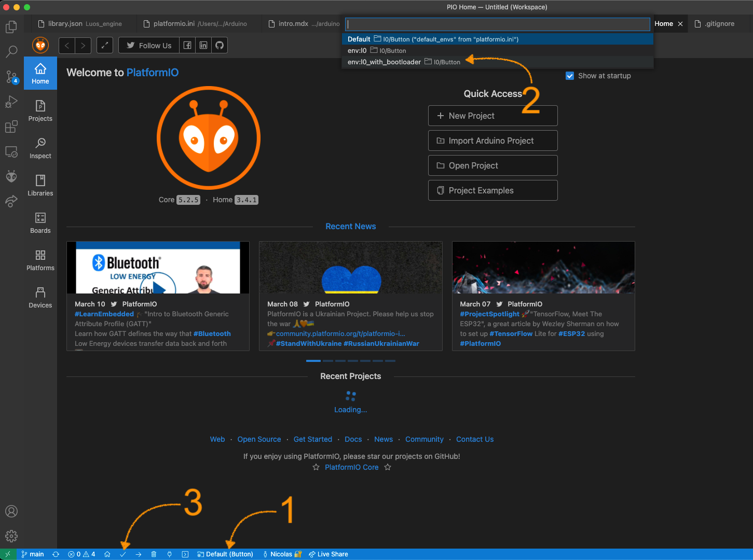Open the Default (Button) environment switcher
The image size is (753, 560).
226,554
